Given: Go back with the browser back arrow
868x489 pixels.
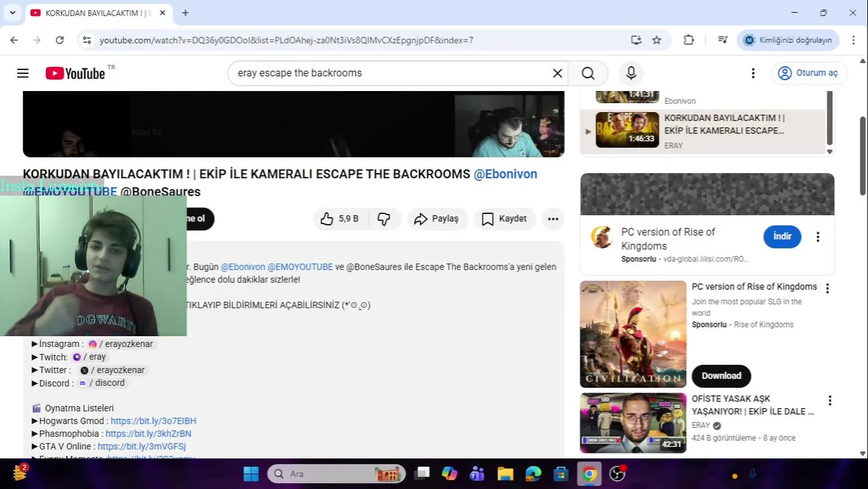Looking at the screenshot, I should pyautogui.click(x=14, y=40).
